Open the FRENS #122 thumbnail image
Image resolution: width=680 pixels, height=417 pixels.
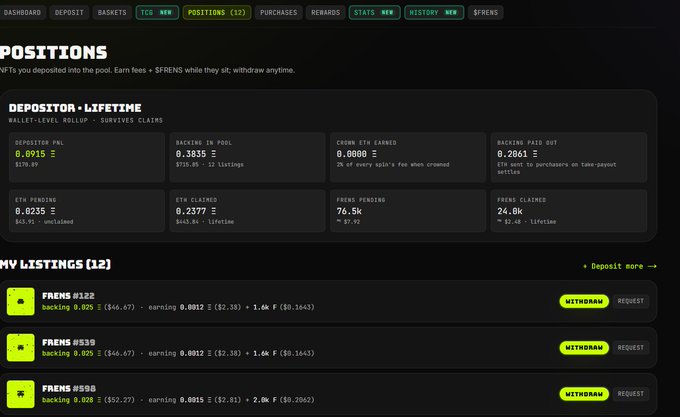tap(20, 301)
